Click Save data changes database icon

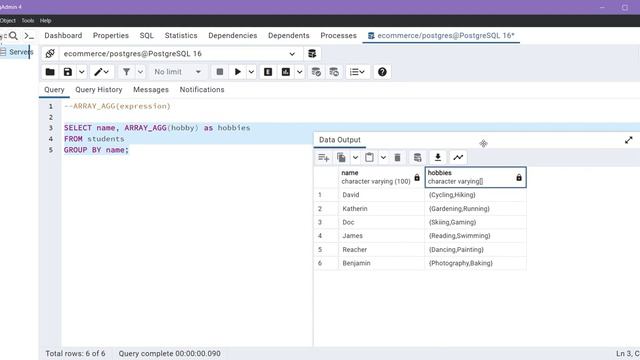(x=417, y=158)
